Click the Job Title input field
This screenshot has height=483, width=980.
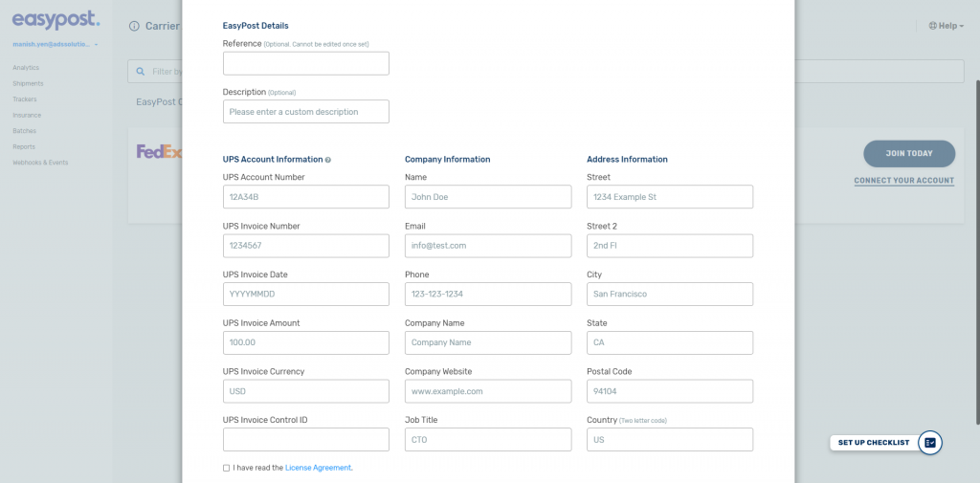[x=488, y=440]
